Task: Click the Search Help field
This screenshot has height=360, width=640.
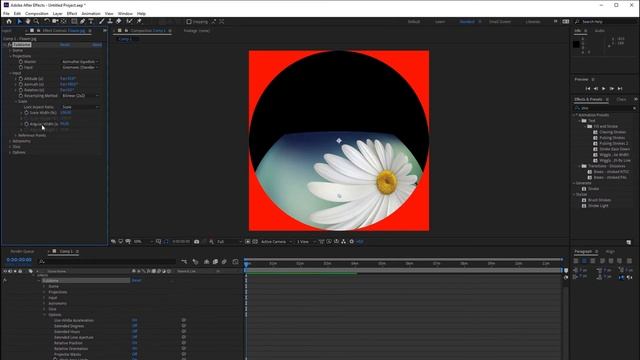Action: coord(607,21)
